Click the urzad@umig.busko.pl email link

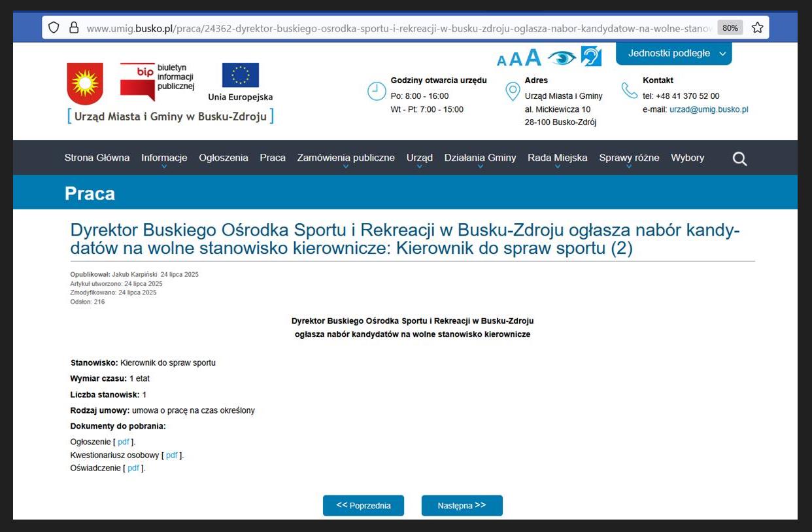click(709, 109)
